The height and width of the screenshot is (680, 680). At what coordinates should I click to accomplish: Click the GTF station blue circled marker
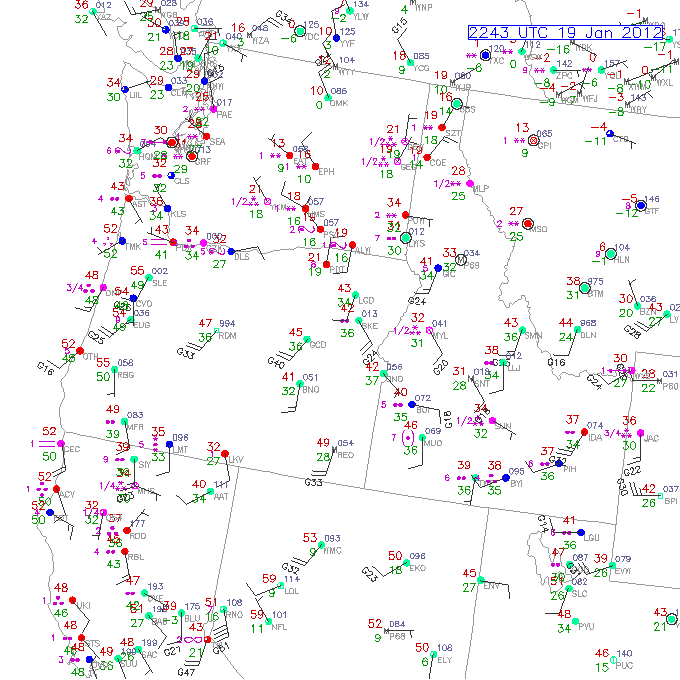[641, 206]
